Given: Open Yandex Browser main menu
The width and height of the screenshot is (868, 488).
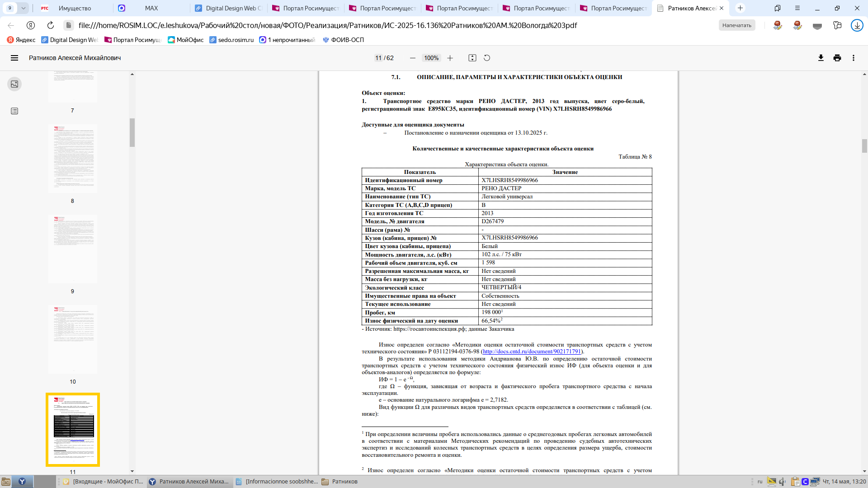Looking at the screenshot, I should point(797,8).
